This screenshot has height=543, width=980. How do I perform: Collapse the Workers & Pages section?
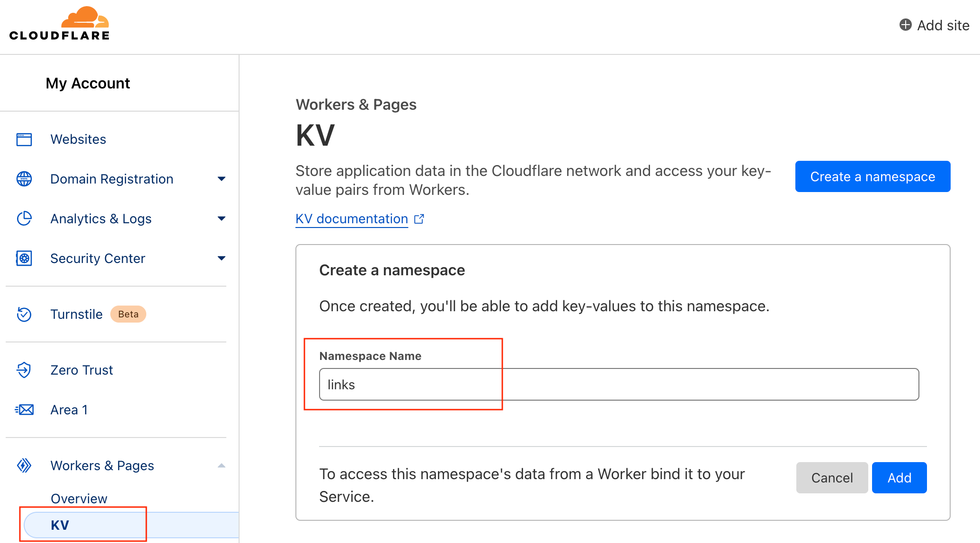coord(221,465)
